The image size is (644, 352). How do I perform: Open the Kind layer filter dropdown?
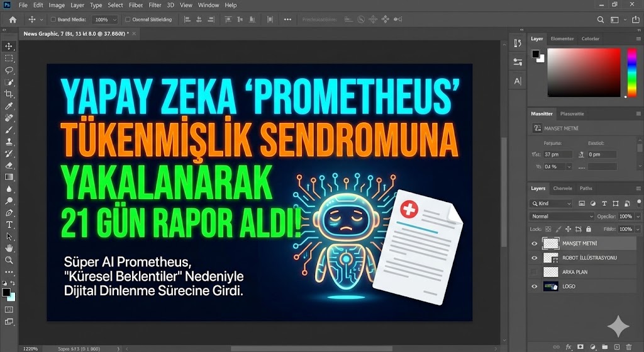(552, 203)
